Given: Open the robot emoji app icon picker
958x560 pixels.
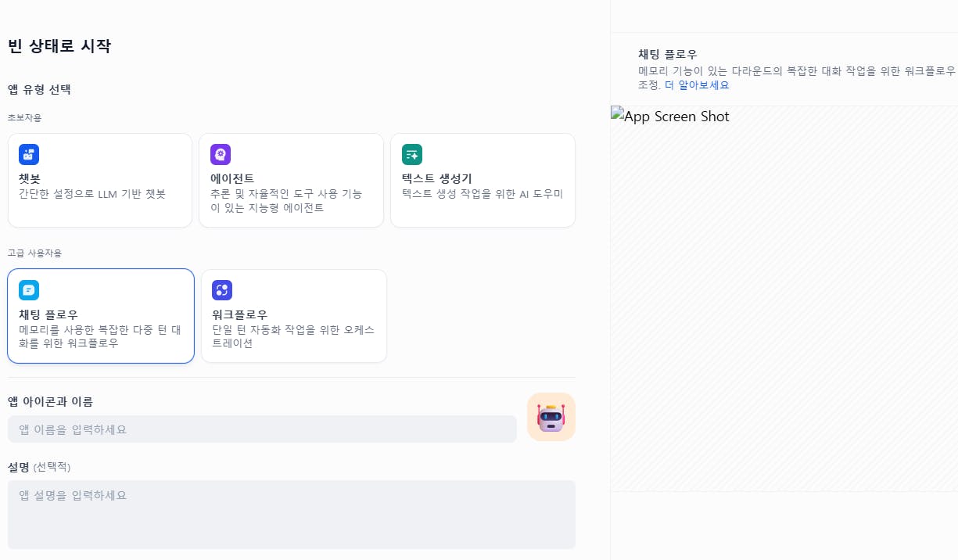Looking at the screenshot, I should pyautogui.click(x=551, y=417).
